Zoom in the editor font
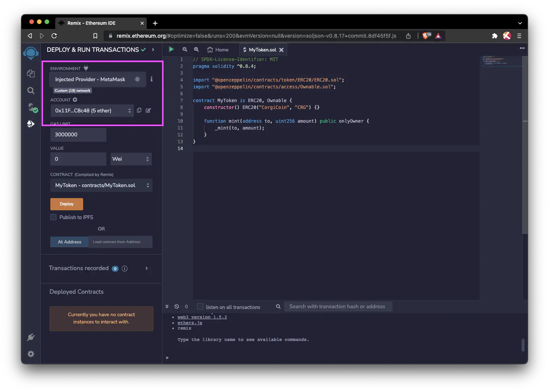 click(x=196, y=50)
